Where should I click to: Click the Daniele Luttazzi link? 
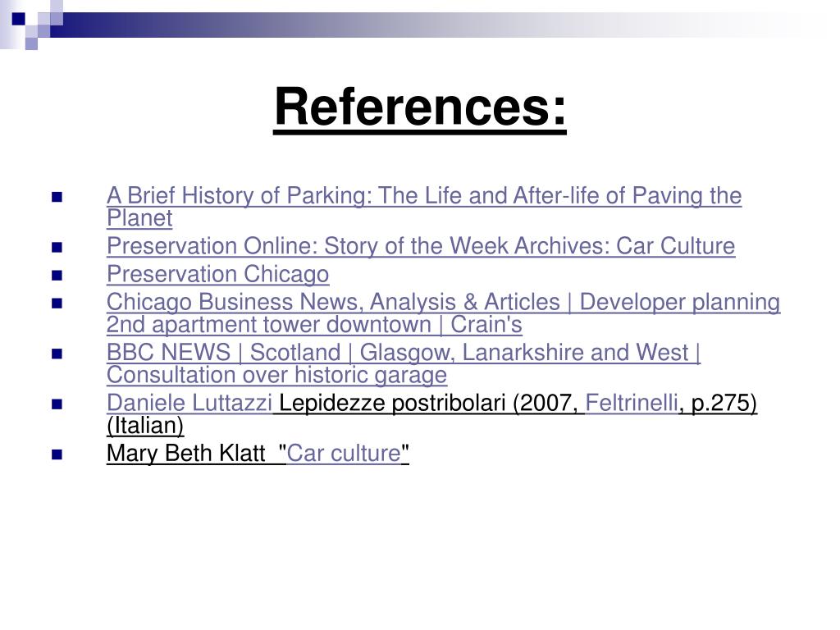point(189,403)
